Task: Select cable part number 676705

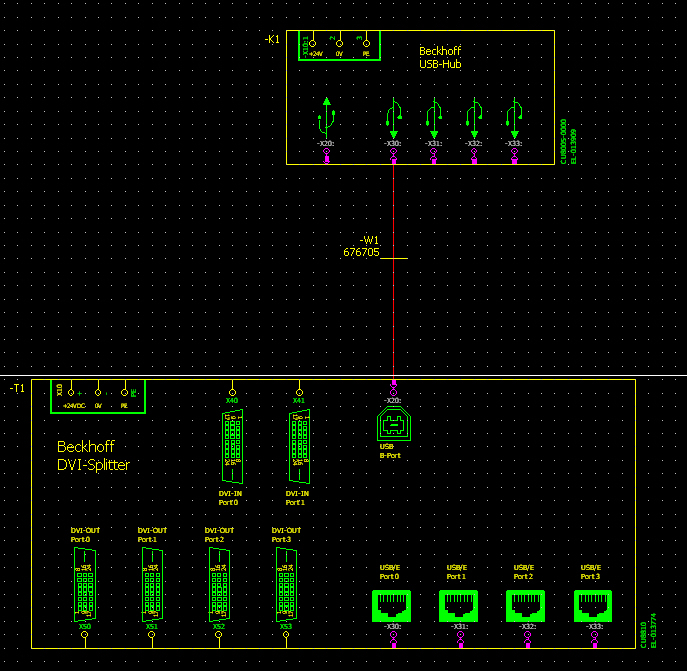Action: [361, 252]
